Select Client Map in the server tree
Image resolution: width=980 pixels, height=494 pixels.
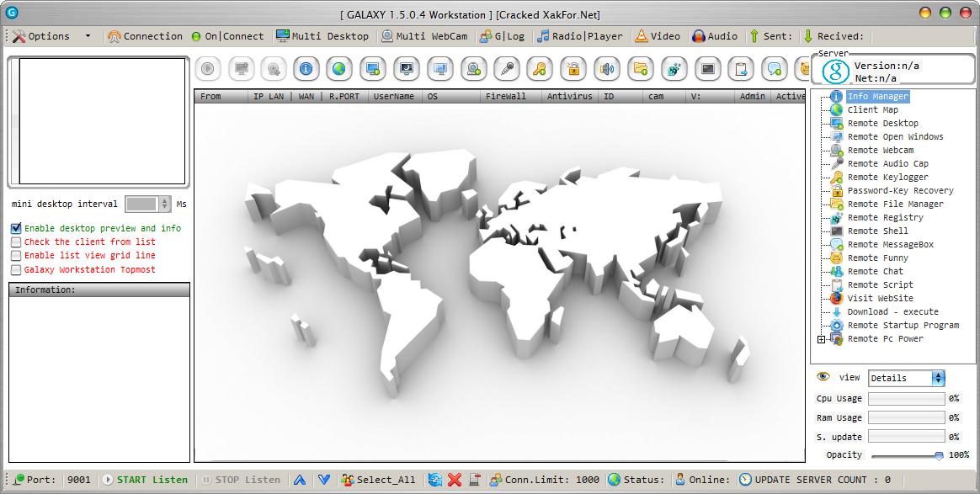tap(872, 110)
